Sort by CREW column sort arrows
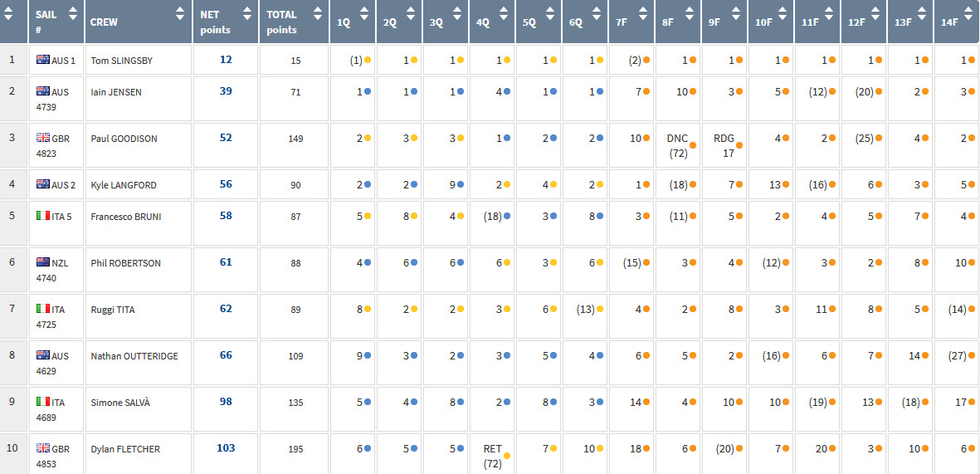The image size is (980, 474). [181, 13]
